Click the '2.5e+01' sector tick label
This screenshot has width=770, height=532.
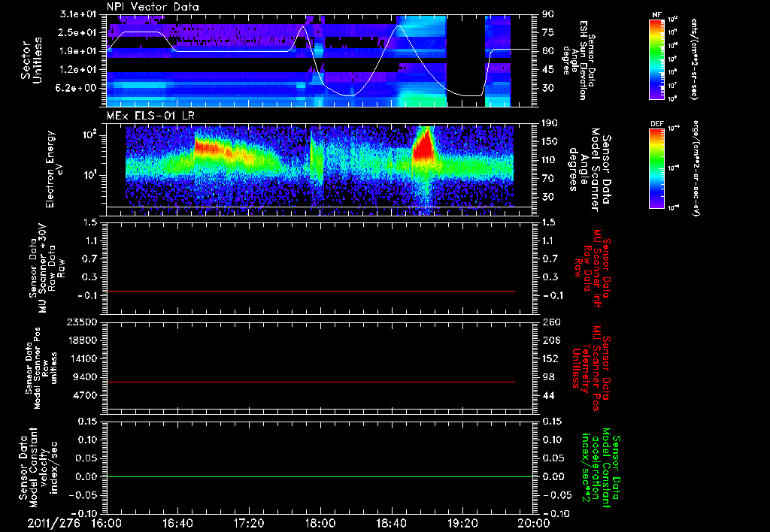tap(77, 32)
